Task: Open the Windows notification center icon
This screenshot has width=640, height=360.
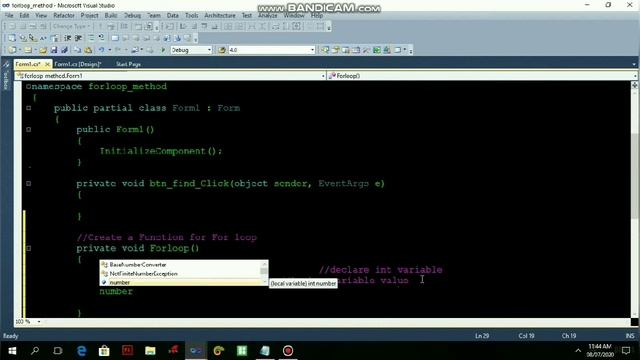Action: [626, 351]
